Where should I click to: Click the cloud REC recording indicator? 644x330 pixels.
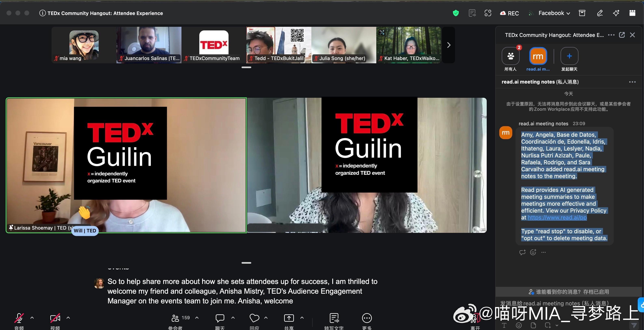[509, 13]
